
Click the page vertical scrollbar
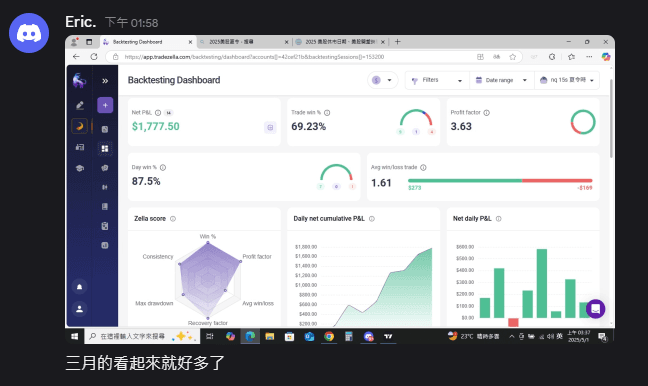point(611,118)
